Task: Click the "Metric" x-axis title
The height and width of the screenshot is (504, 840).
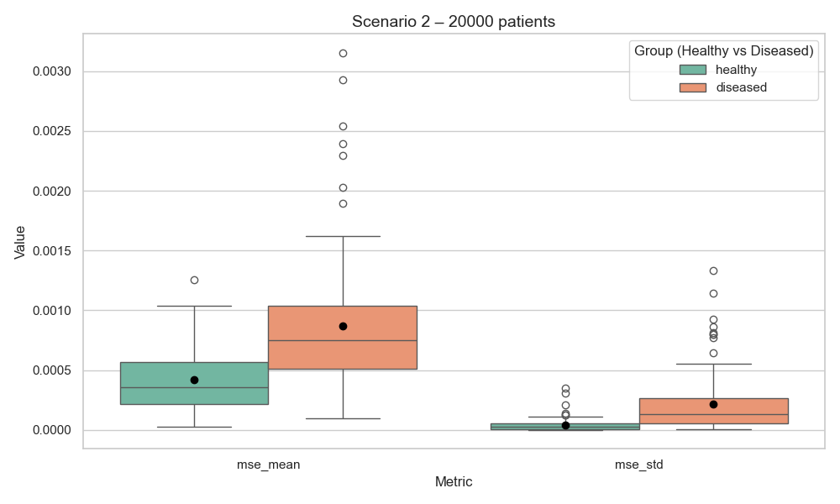Action: [x=454, y=482]
